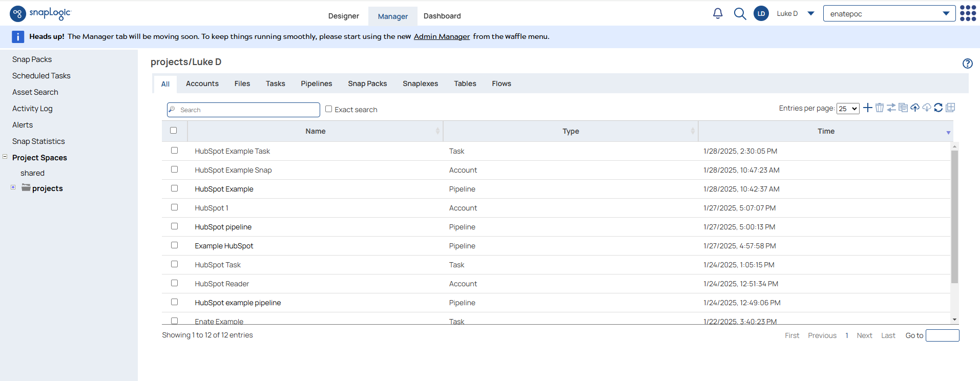Click the copy assets icon
Viewport: 980px width, 381px height.
pos(903,108)
